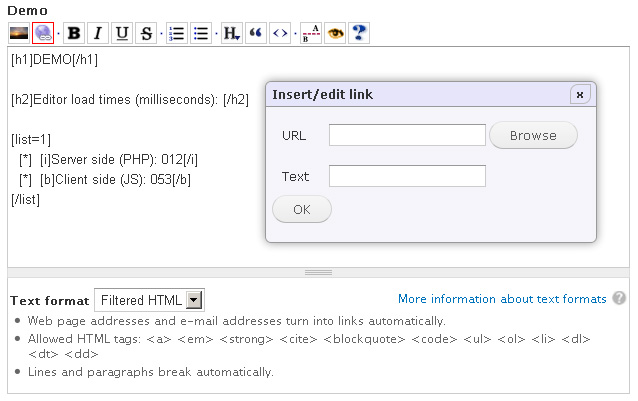Click the line '[h1]DEMO[/h1]' in editor
638x401 pixels.
point(55,59)
